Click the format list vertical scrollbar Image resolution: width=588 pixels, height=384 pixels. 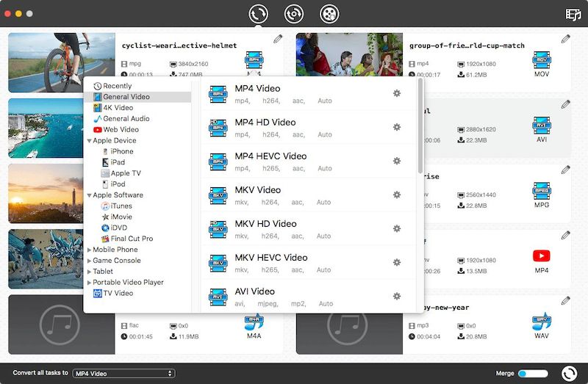click(x=420, y=126)
